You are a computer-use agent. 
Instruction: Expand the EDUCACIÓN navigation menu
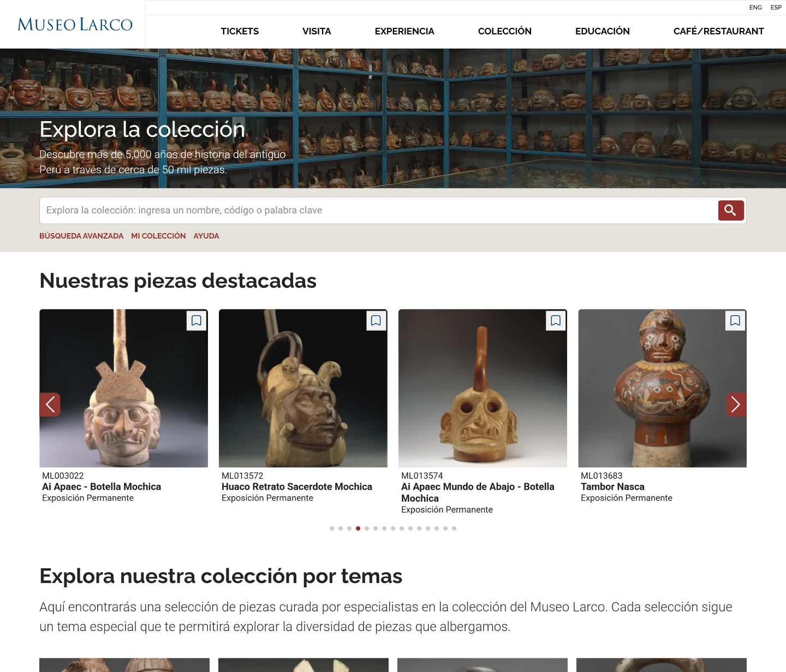(x=603, y=31)
